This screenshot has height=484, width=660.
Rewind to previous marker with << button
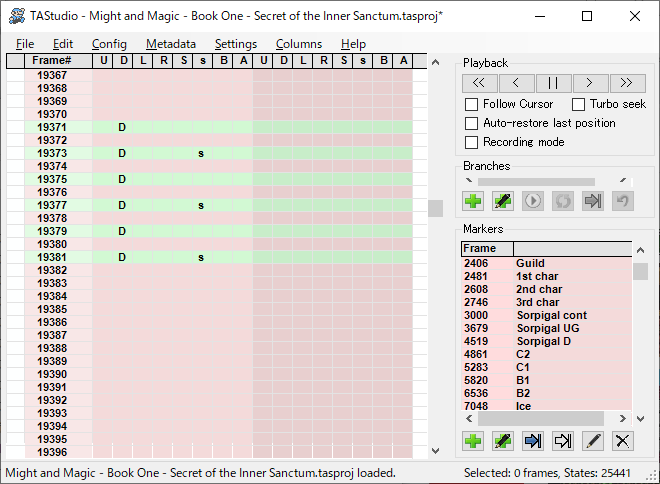479,83
